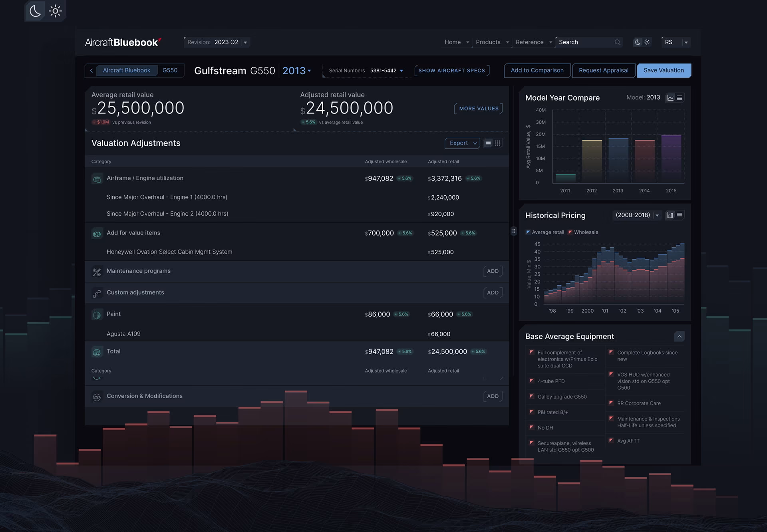Click MORE VALUES button
This screenshot has width=767, height=532.
[479, 109]
